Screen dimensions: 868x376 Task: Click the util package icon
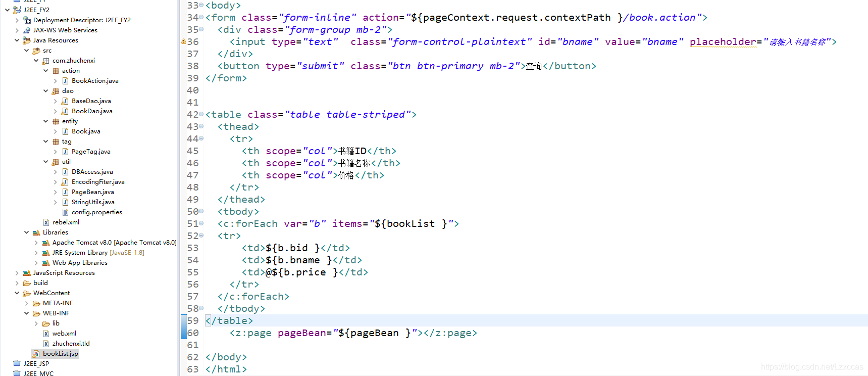(x=56, y=162)
